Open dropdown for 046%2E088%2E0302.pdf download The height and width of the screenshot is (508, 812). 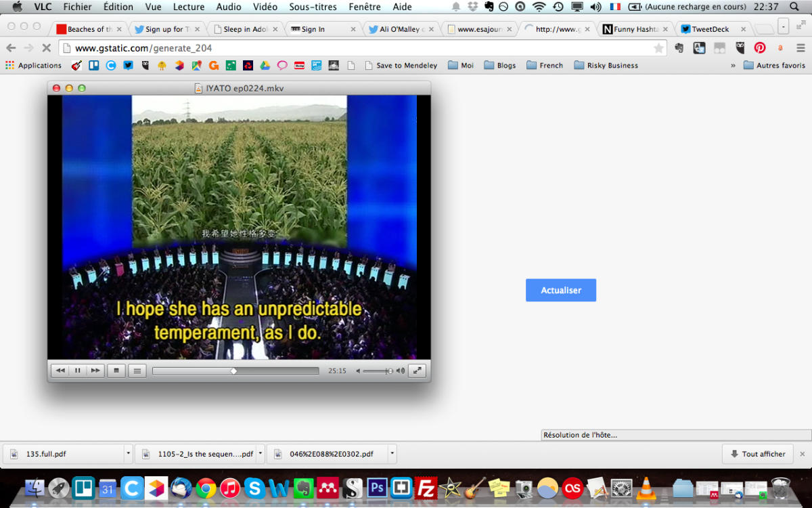tap(392, 454)
